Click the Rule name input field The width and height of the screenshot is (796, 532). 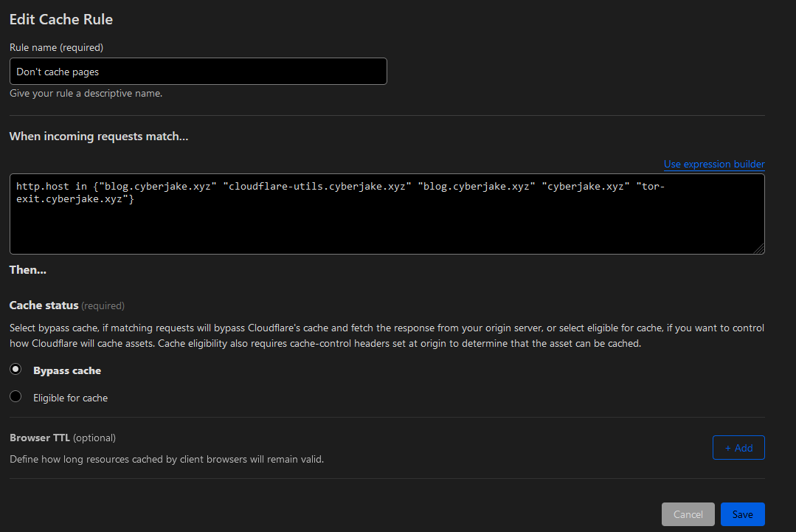click(x=198, y=72)
